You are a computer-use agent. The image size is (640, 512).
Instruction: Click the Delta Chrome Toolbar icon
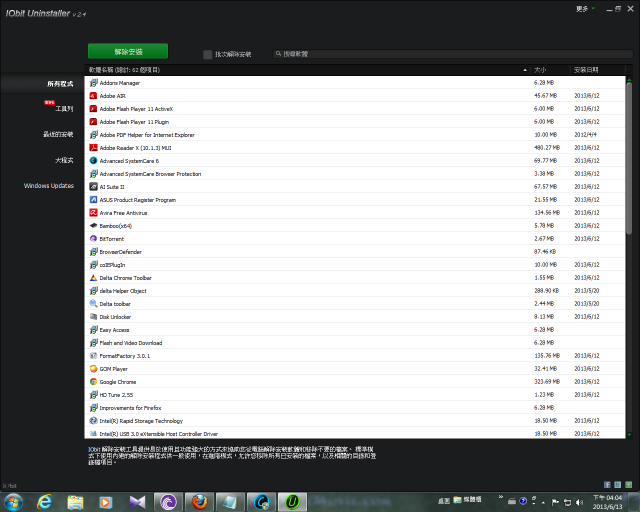pyautogui.click(x=93, y=278)
